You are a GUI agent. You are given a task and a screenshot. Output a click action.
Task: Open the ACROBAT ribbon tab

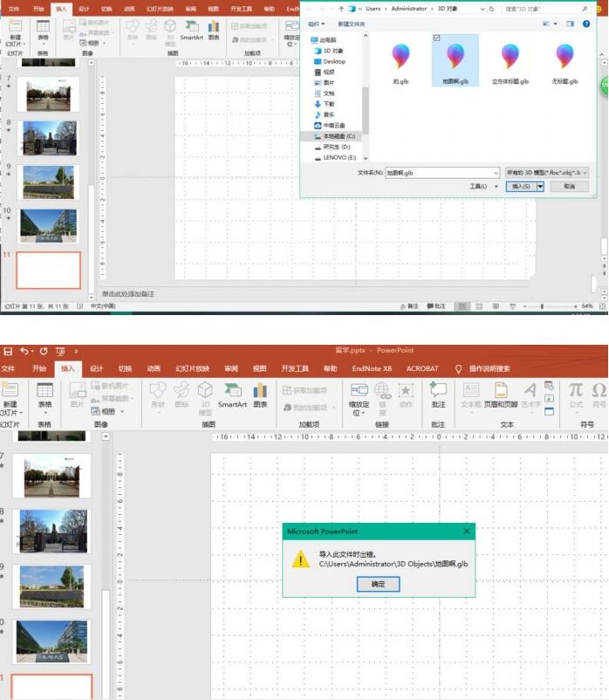coord(422,368)
